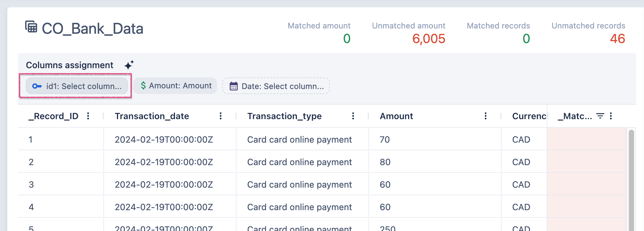The image size is (644, 231).
Task: Click the calendar icon on Date chip
Action: [x=234, y=86]
